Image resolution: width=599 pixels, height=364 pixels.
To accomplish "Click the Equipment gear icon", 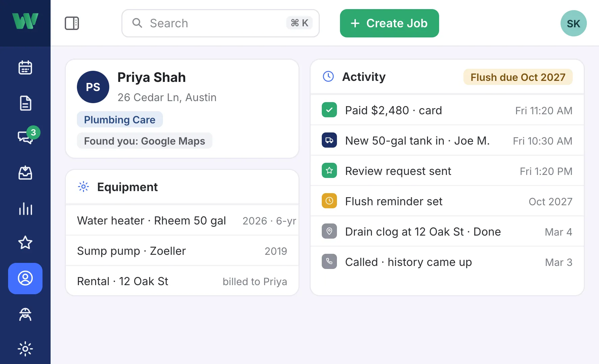I will click(83, 187).
